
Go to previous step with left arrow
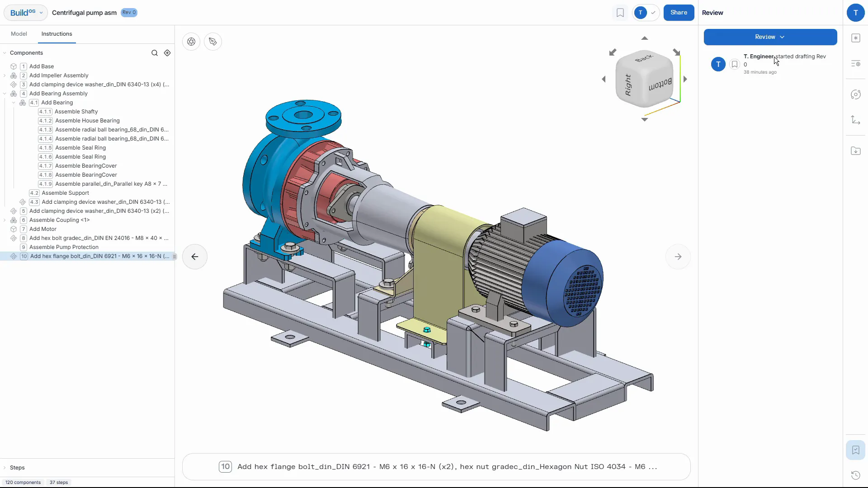tap(195, 257)
